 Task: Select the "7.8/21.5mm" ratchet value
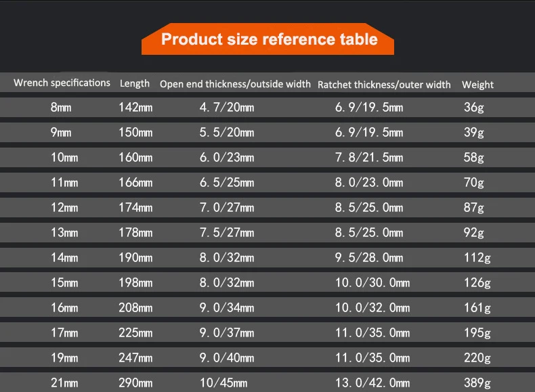click(369, 158)
